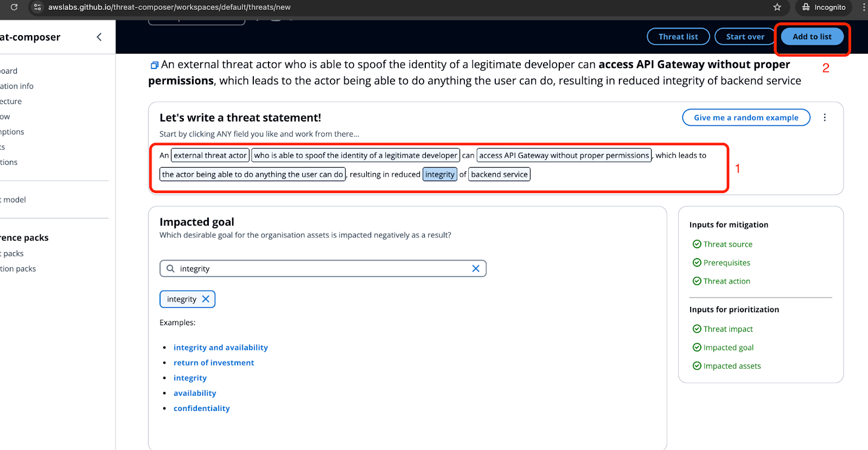
Task: Choose 'integrity and availability' example link
Action: [x=221, y=348]
